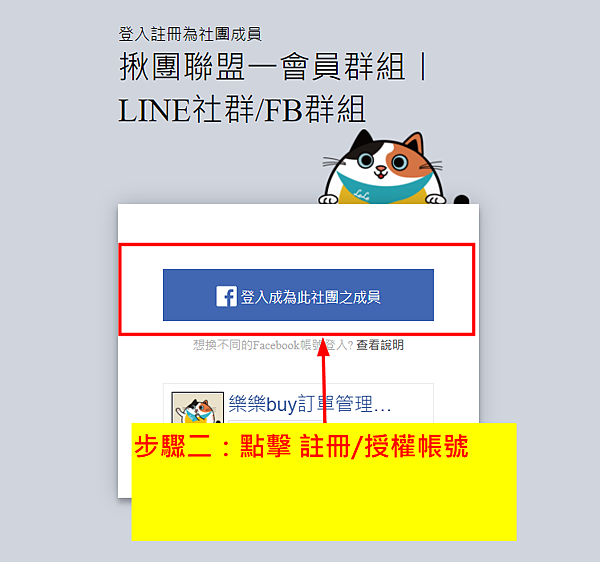Click the red highlight rectangle border
This screenshot has height=562, width=600.
coord(297,245)
